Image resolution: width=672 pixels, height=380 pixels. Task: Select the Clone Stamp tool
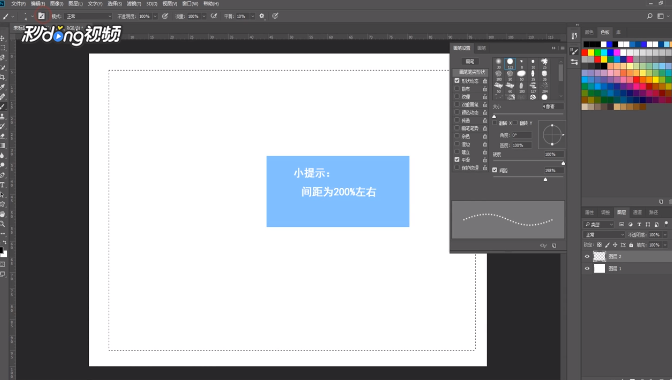tap(3, 117)
